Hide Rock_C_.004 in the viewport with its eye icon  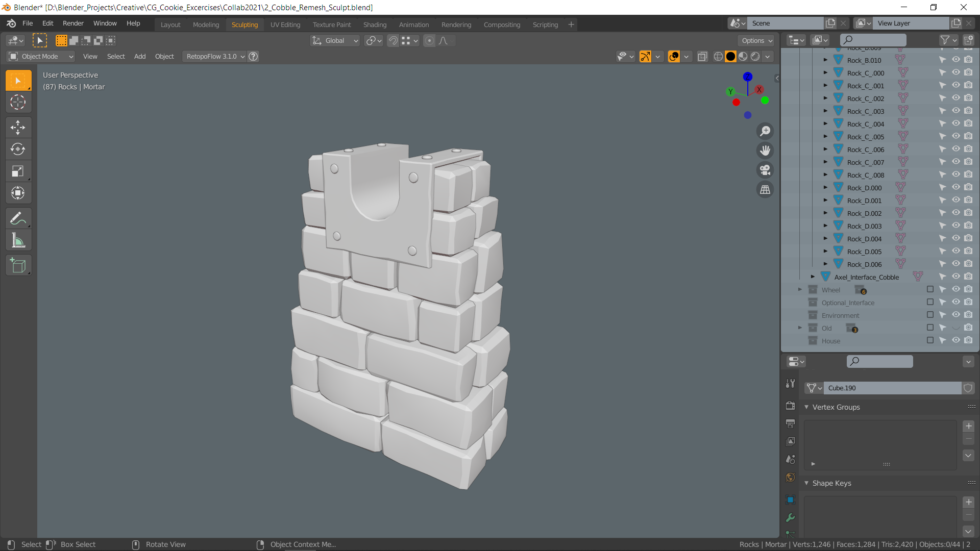(955, 123)
